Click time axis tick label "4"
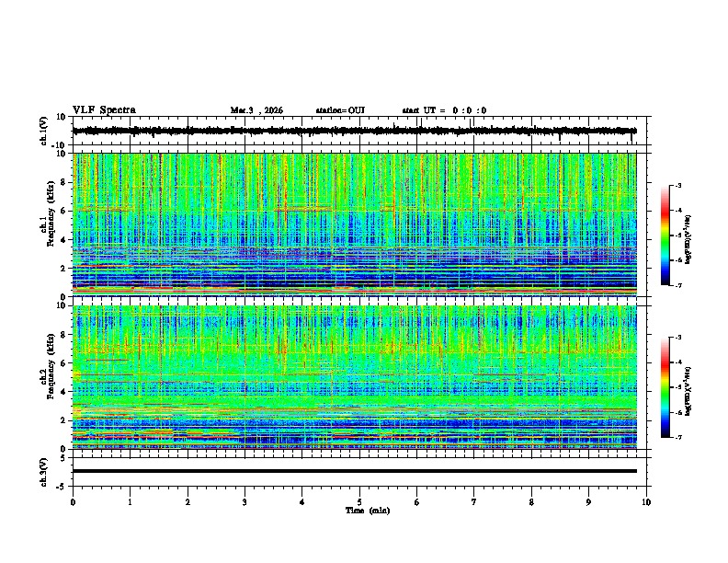 [302, 502]
